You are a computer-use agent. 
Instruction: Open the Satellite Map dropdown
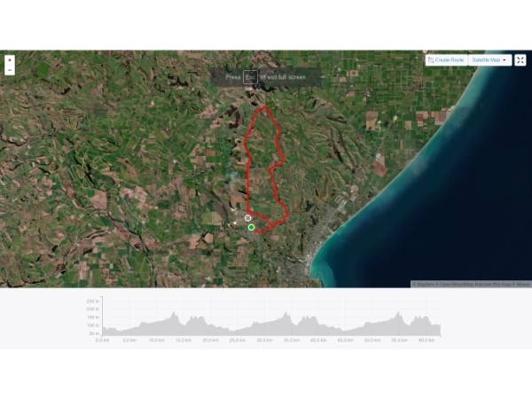pos(489,60)
